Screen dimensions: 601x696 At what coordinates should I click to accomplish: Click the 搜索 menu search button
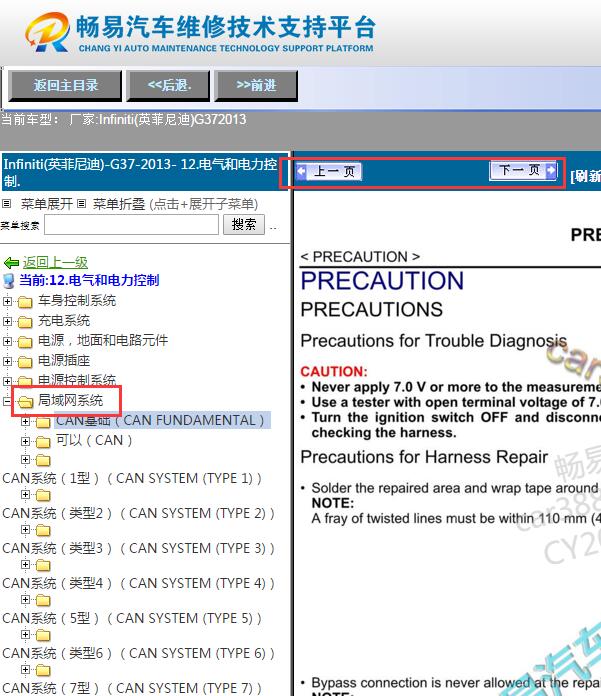click(244, 225)
